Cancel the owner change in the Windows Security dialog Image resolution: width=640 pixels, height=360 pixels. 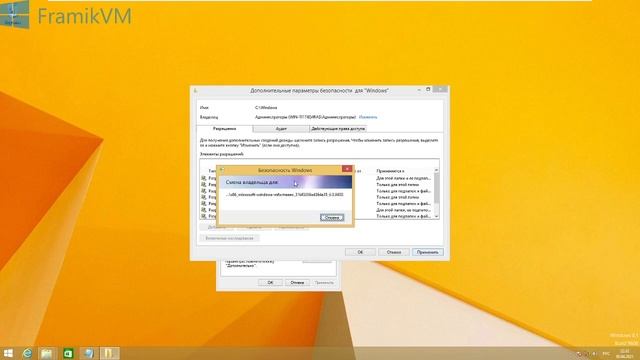click(x=332, y=218)
